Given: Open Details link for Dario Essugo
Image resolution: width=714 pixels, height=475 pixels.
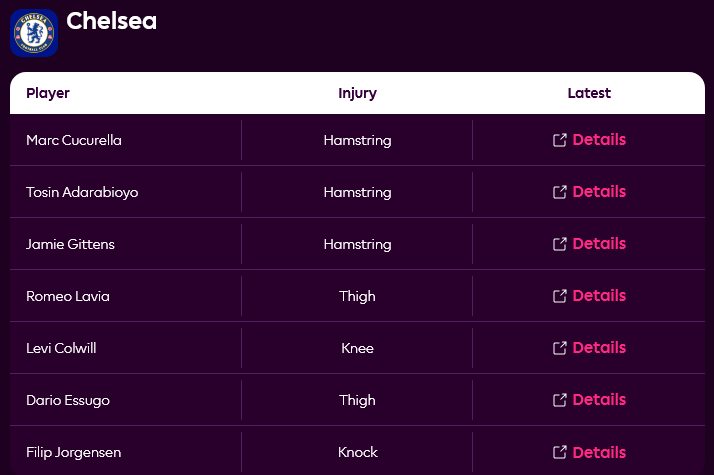Looking at the screenshot, I should pos(599,400).
